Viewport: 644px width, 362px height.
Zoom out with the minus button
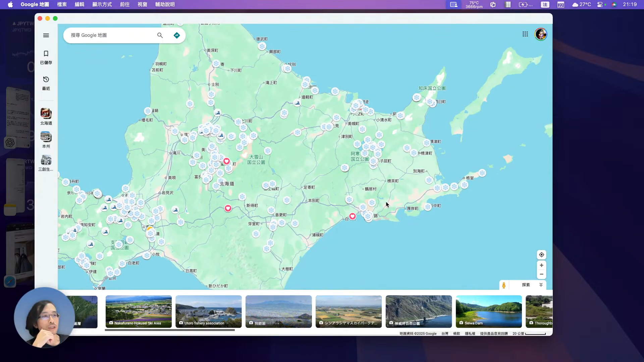click(x=541, y=274)
